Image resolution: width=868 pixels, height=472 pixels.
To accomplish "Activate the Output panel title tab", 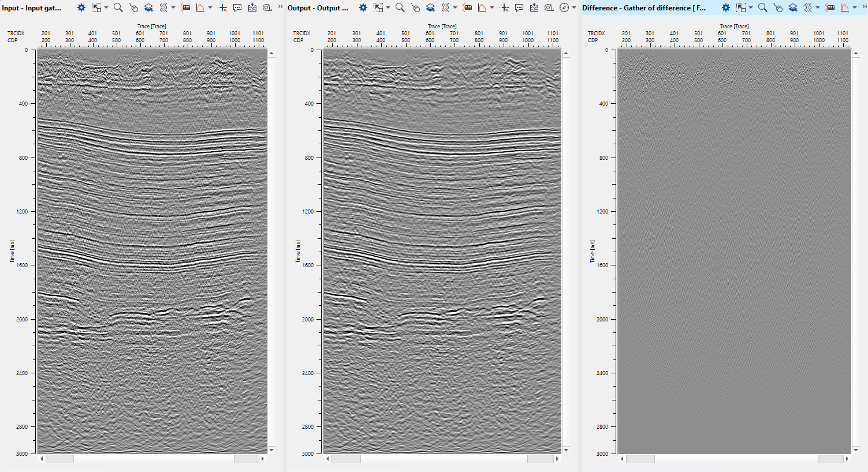I will 318,8.
